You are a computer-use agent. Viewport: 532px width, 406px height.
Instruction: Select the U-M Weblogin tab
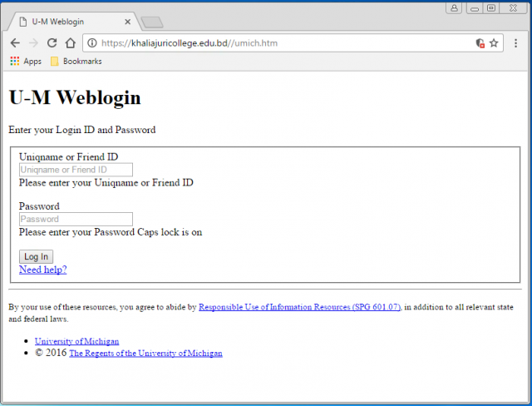click(x=73, y=22)
